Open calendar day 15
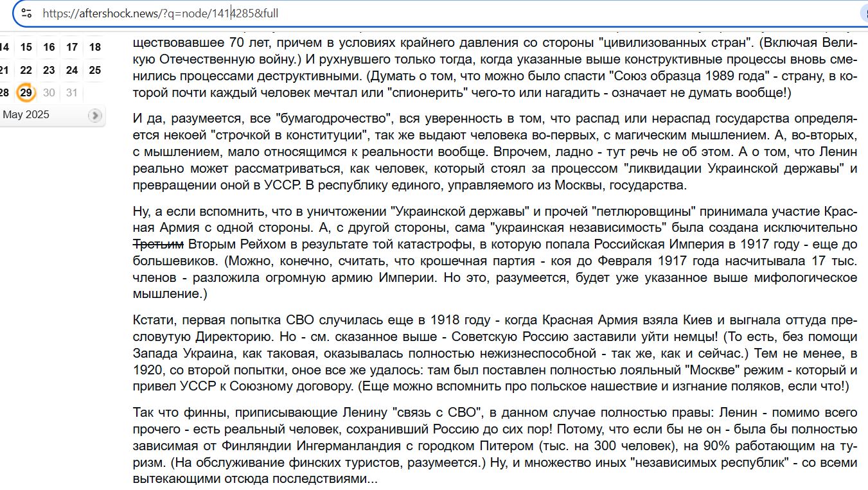868x490 pixels. [x=26, y=47]
